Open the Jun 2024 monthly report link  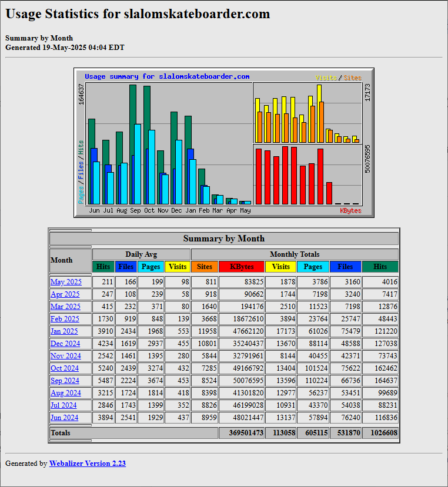pyautogui.click(x=64, y=418)
